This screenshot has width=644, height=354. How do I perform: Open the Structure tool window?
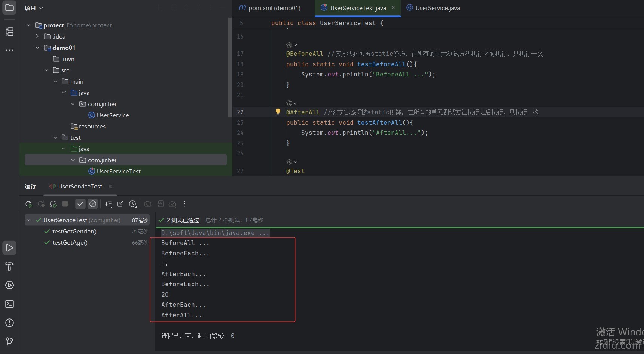tap(9, 32)
